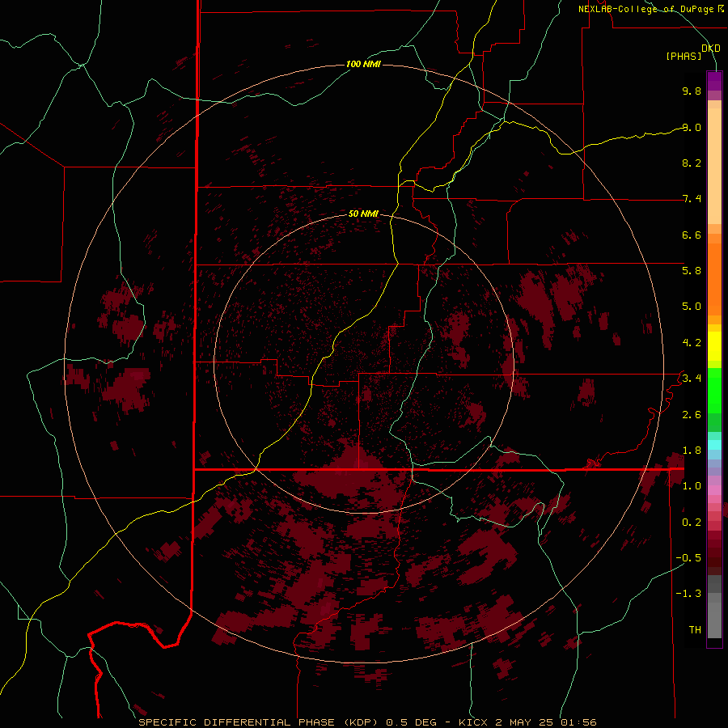This screenshot has width=728, height=728.
Task: Select the 5.0 scale label
Action: point(692,307)
